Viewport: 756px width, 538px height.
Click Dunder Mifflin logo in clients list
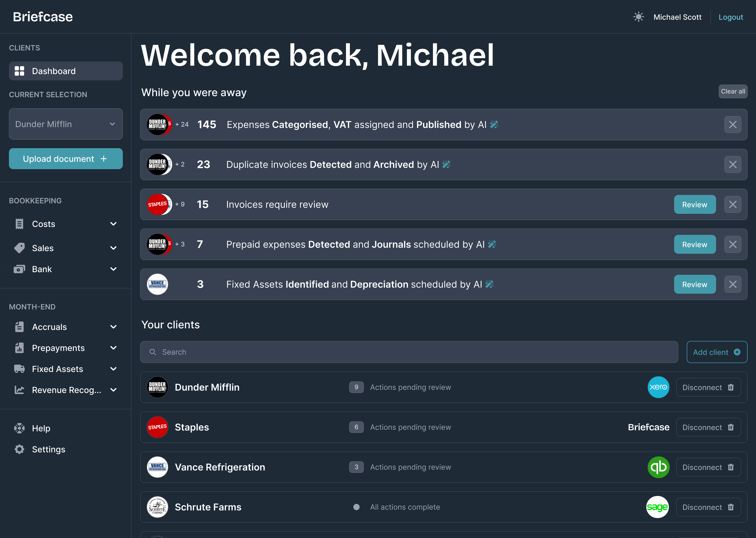157,387
